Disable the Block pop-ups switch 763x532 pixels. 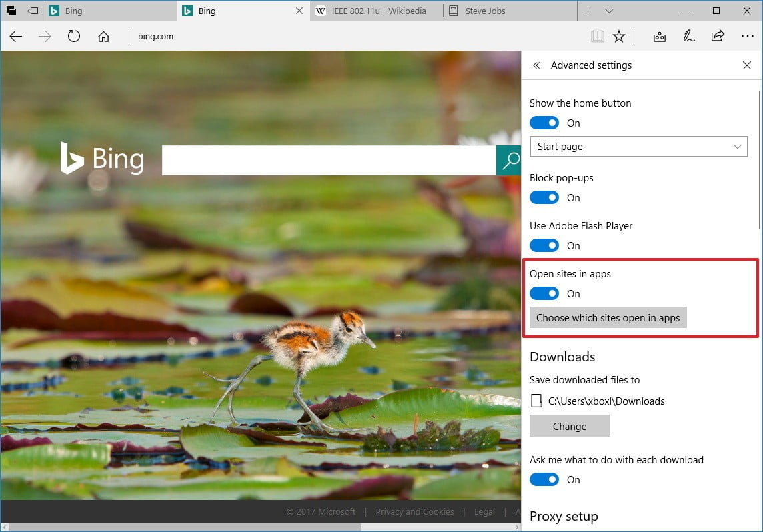point(544,198)
